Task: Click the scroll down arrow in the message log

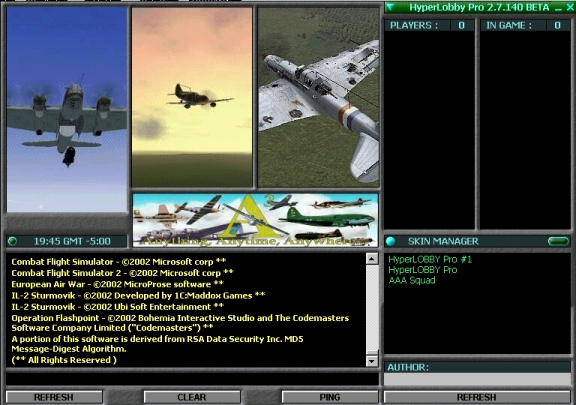Action: point(372,361)
